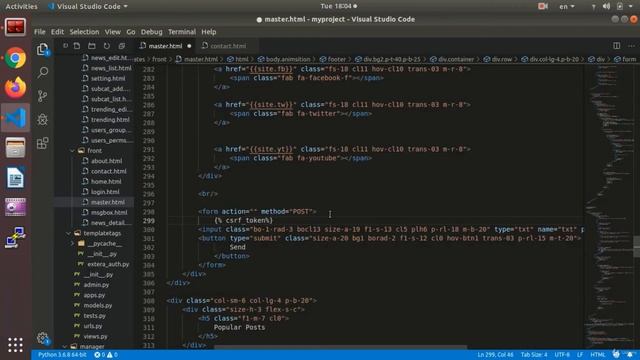
Task: Click HTML language mode in status bar
Action: pos(598,355)
